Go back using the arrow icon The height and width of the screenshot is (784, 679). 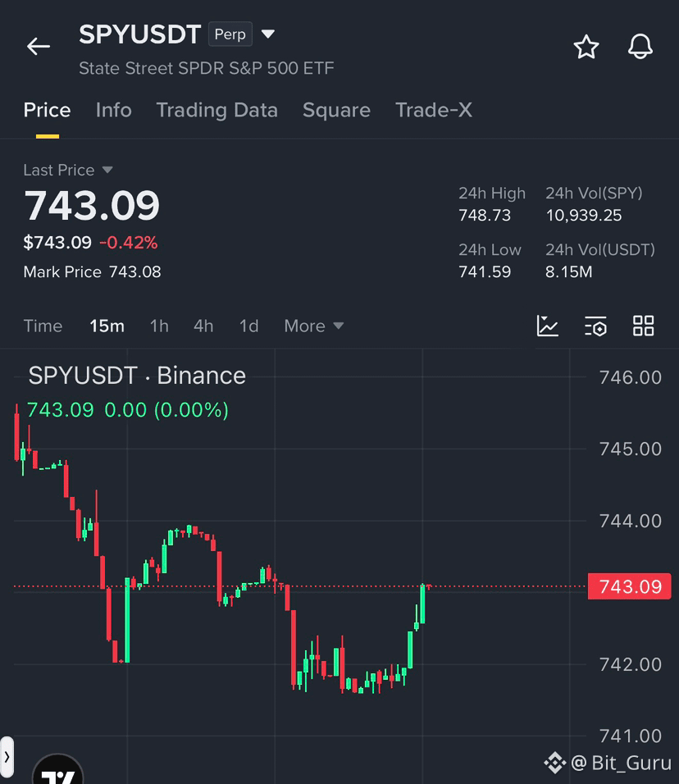[x=39, y=47]
